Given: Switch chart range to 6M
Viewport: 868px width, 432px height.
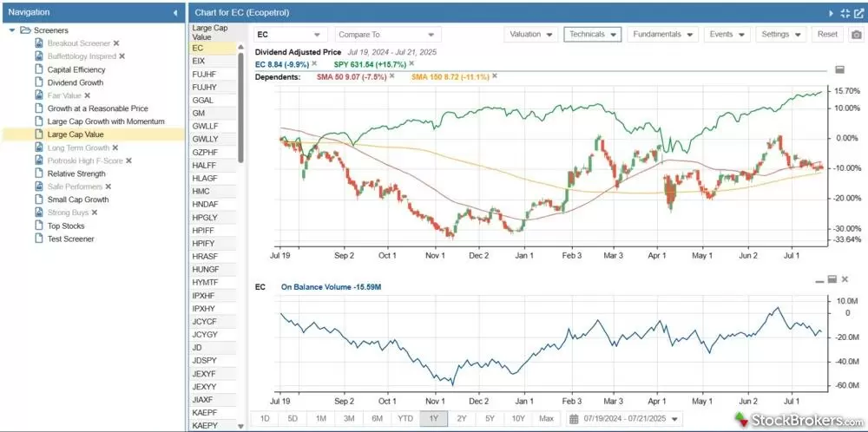Looking at the screenshot, I should 378,419.
